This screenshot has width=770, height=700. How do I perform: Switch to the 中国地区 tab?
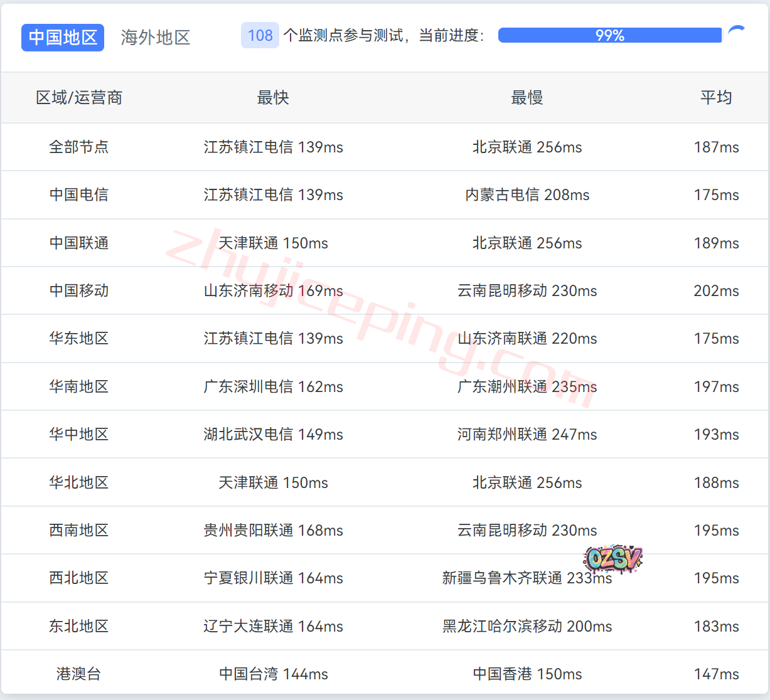click(x=63, y=38)
